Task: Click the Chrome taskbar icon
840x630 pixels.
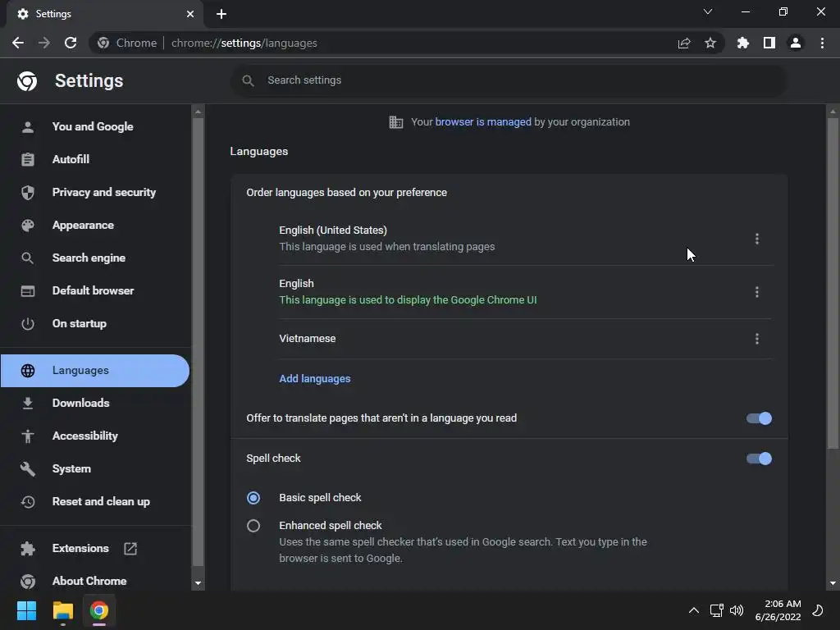Action: [98, 610]
